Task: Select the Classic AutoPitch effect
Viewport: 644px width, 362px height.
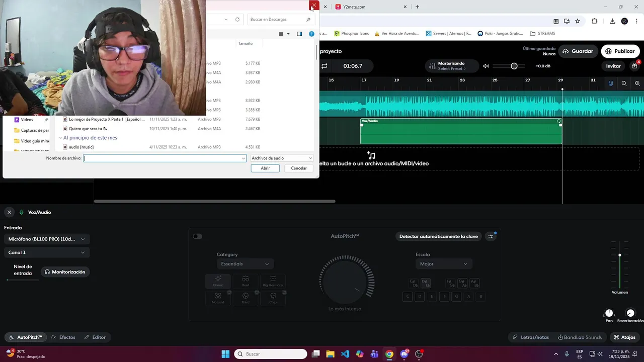Action: (218, 281)
